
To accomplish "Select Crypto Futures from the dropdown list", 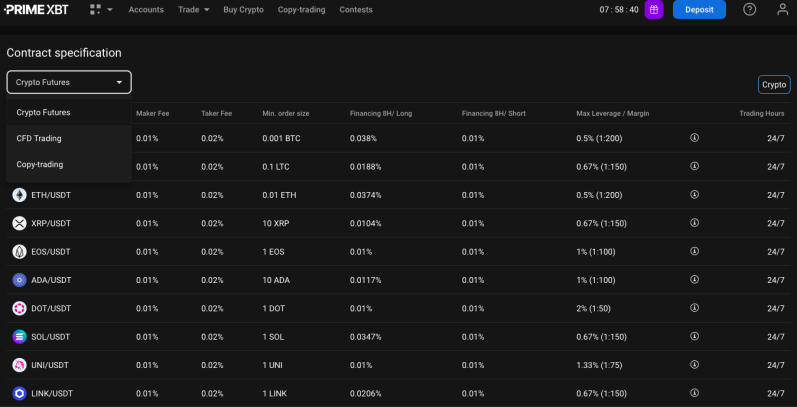I will point(69,112).
